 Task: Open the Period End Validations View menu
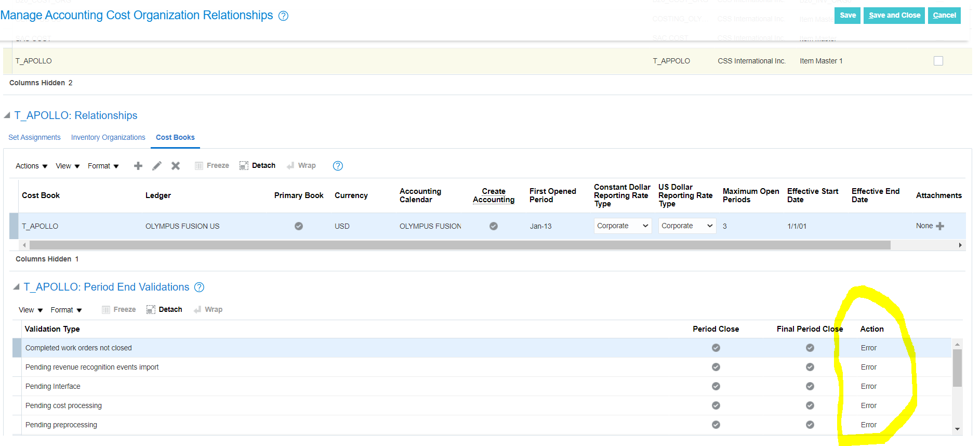(x=31, y=310)
